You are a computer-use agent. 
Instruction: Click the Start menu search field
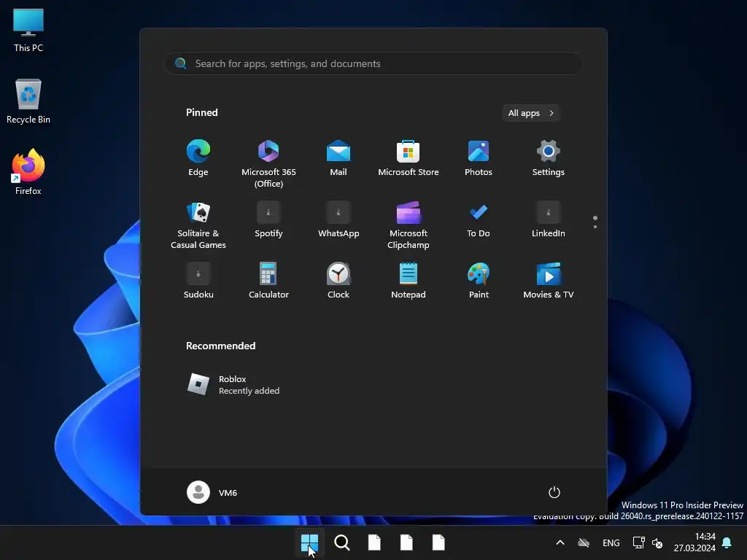[x=373, y=63]
